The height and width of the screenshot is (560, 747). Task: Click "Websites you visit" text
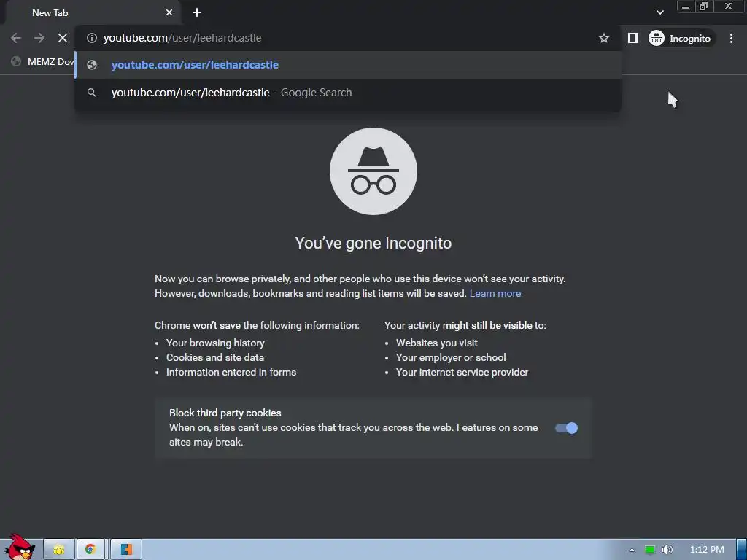coord(436,343)
